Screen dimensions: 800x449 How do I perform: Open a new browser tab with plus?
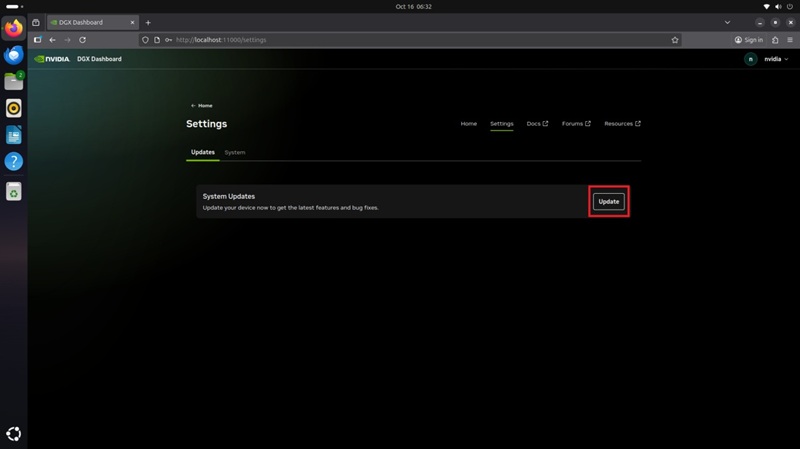click(x=148, y=22)
